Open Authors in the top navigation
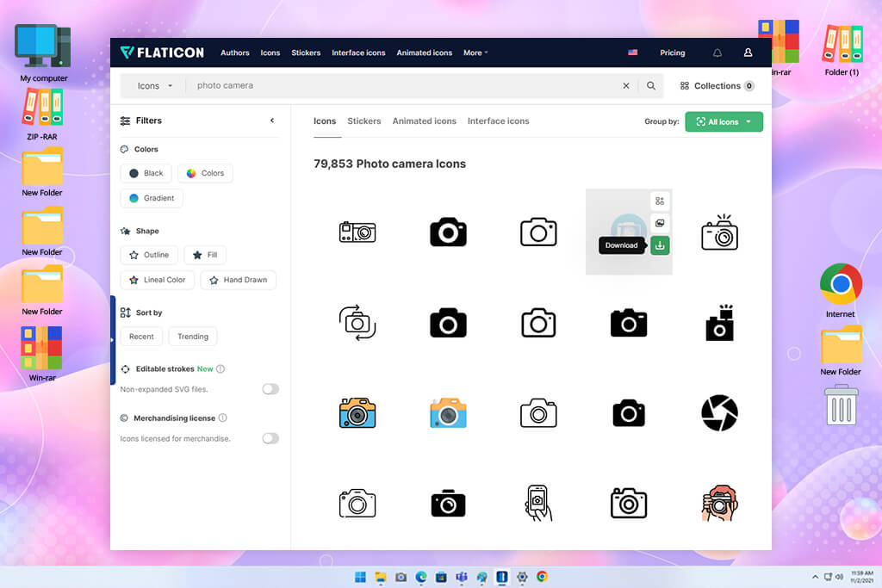This screenshot has width=882, height=588. point(234,53)
